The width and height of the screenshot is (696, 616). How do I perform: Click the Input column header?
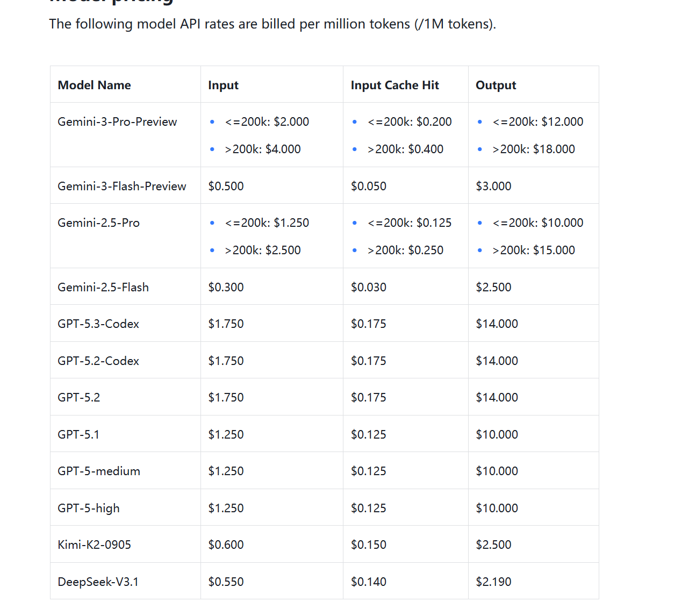(223, 85)
